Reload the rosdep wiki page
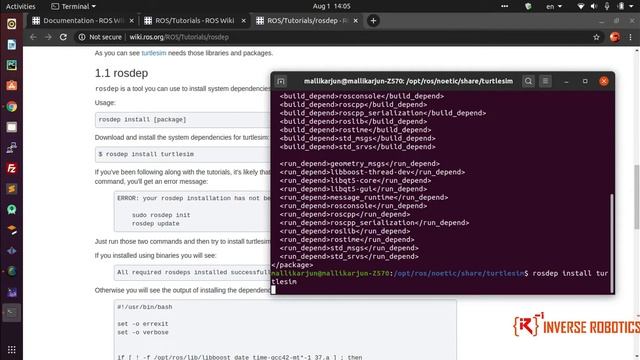 click(63, 37)
